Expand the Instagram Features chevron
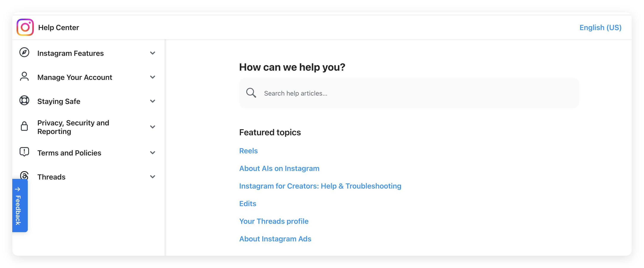This screenshot has height=268, width=644. tap(153, 53)
